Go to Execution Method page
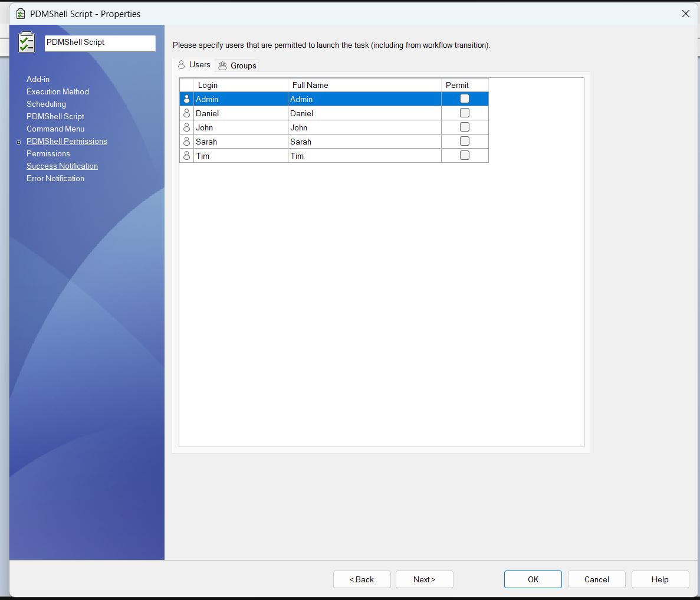Viewport: 700px width, 600px height. [x=58, y=91]
